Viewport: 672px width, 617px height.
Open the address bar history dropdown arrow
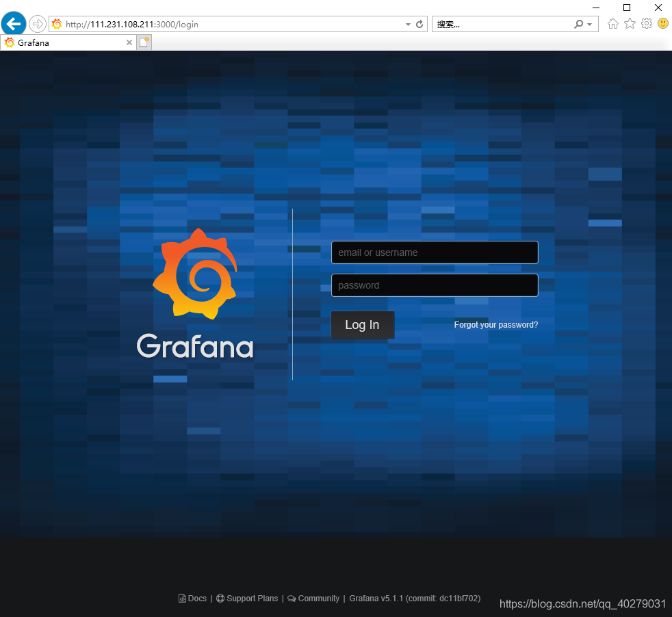click(408, 25)
